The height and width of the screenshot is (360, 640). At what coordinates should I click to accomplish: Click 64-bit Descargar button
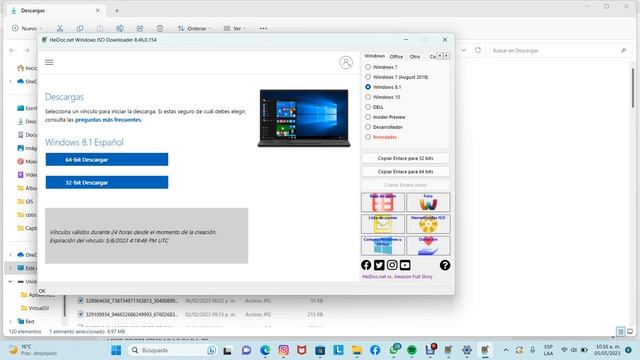click(x=107, y=160)
